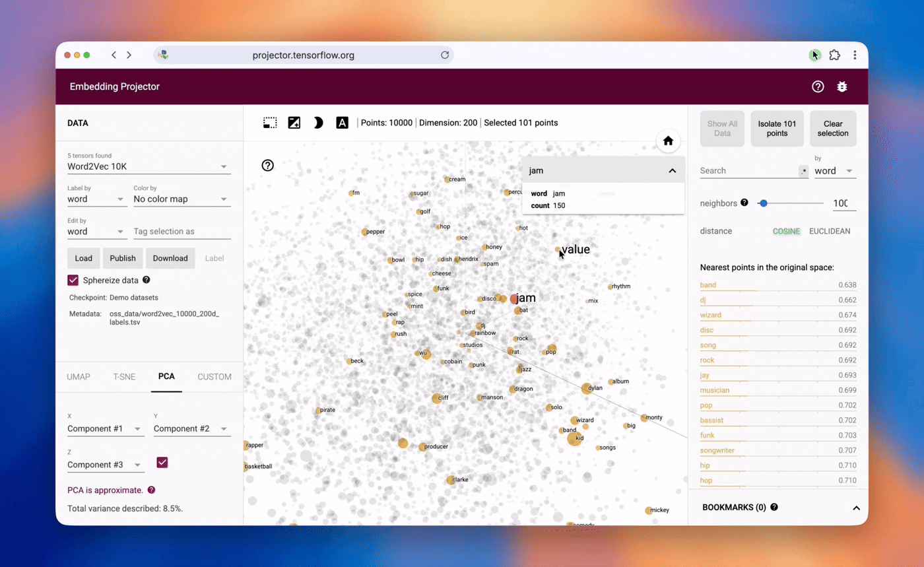Screen dimensions: 924x567
Task: Select nearest neighbor 'bassist'
Action: coord(778,420)
